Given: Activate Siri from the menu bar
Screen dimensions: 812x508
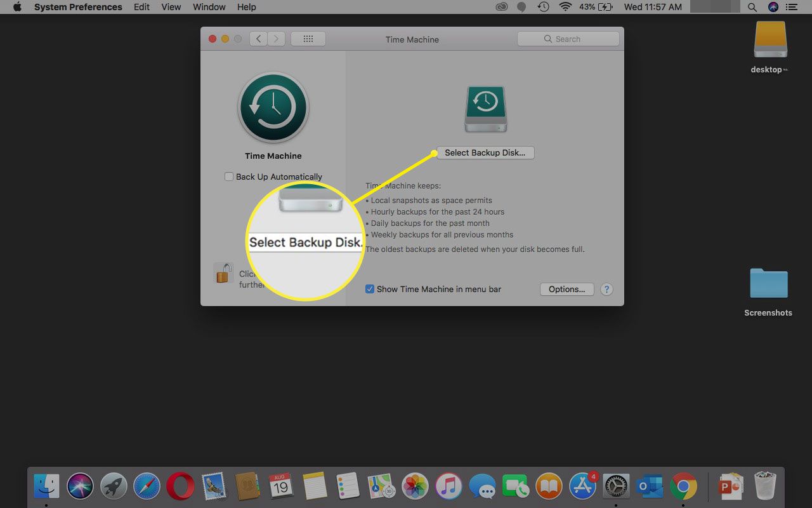Looking at the screenshot, I should pyautogui.click(x=773, y=7).
